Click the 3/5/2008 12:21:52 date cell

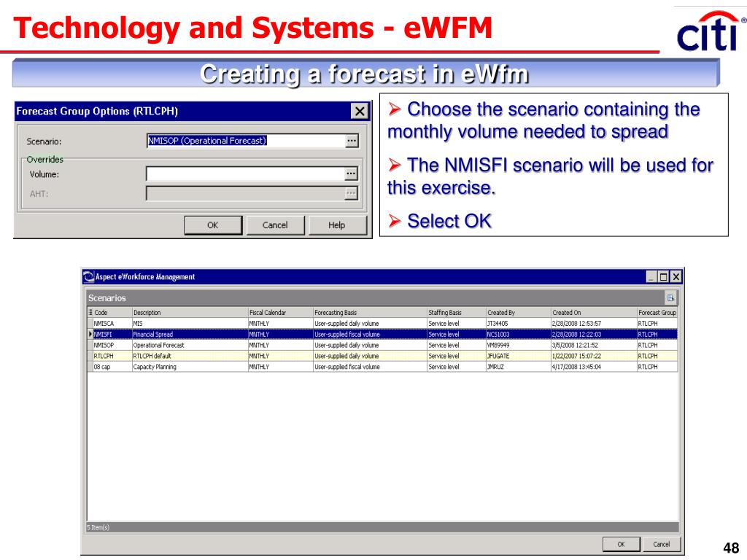click(x=594, y=345)
